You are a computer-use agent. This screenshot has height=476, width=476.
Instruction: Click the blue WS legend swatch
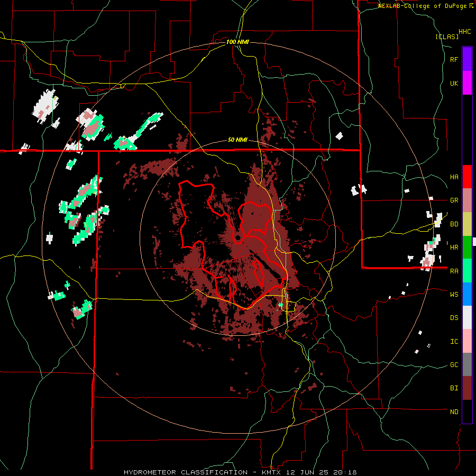click(467, 294)
